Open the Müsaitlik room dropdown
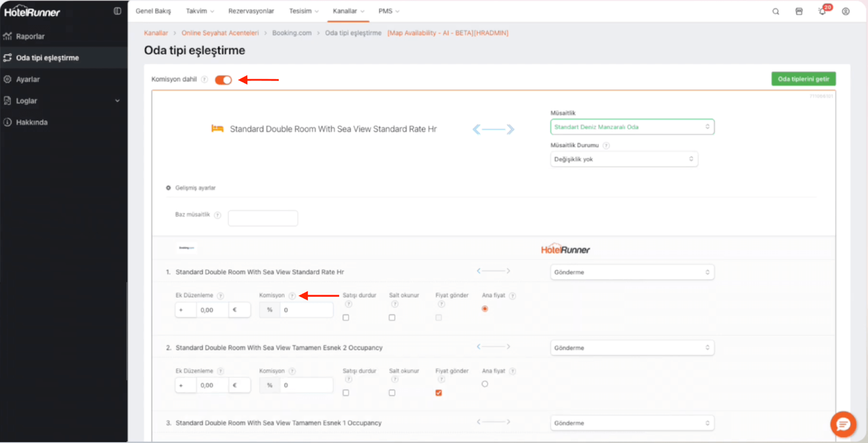Viewport: 868px width, 443px height. coord(632,127)
